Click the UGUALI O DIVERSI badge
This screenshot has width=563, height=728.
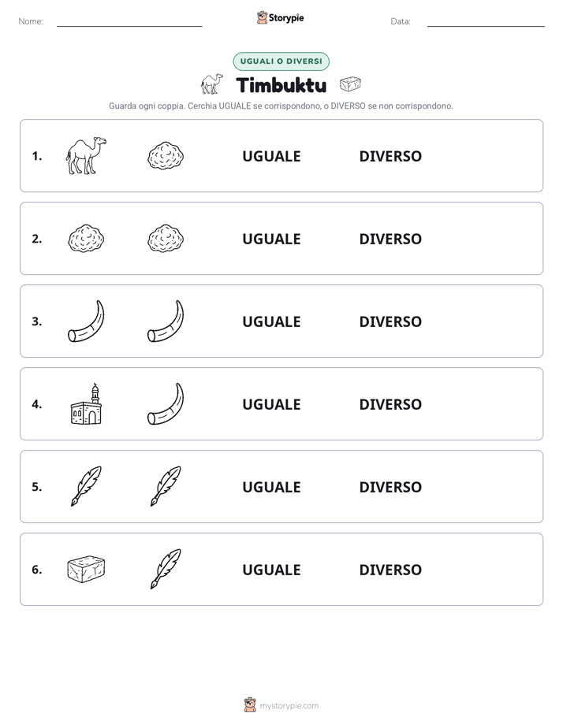click(281, 61)
